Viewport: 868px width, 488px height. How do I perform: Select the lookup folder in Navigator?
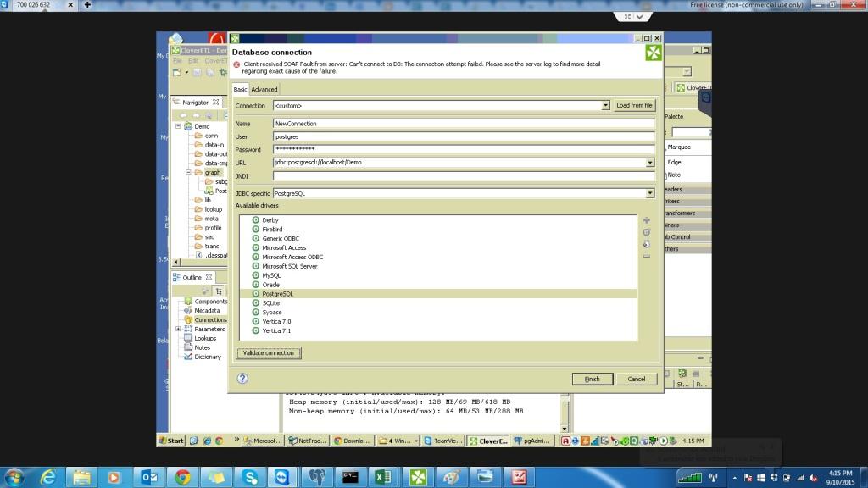[213, 209]
